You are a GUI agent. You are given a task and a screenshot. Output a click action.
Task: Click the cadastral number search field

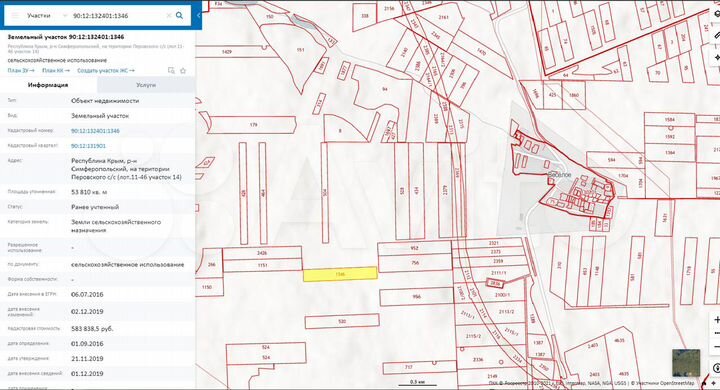tap(117, 16)
